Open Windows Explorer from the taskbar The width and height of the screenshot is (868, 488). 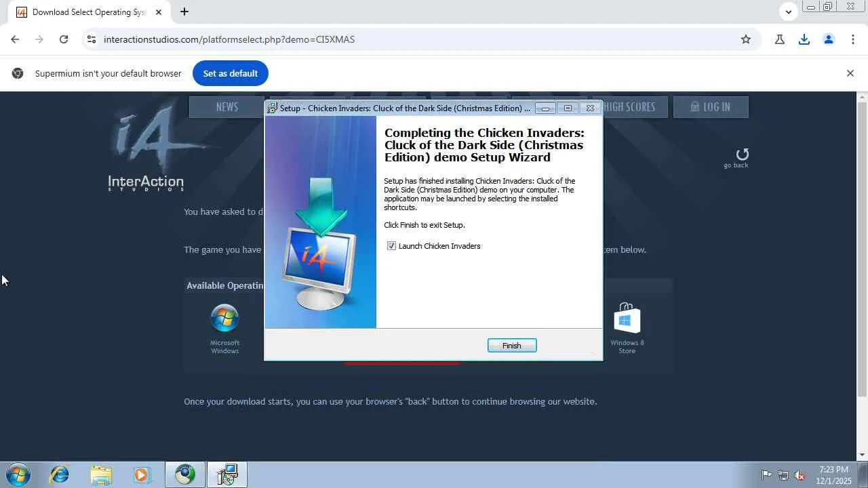pyautogui.click(x=100, y=474)
